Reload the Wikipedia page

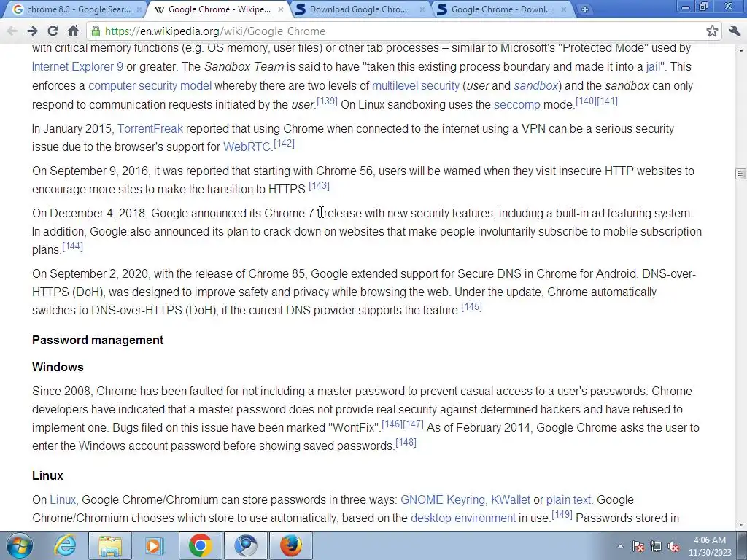(53, 31)
